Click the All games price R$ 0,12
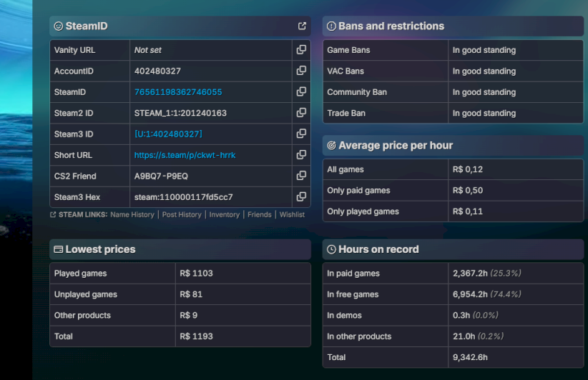This screenshot has width=588, height=380. (467, 169)
